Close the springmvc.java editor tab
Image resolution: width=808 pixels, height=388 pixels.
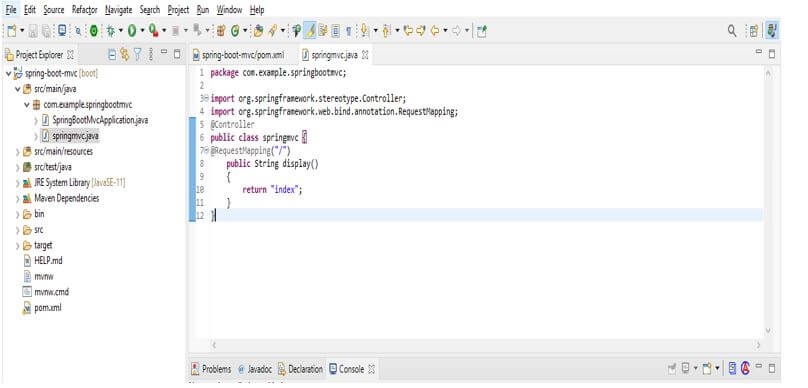tap(365, 54)
